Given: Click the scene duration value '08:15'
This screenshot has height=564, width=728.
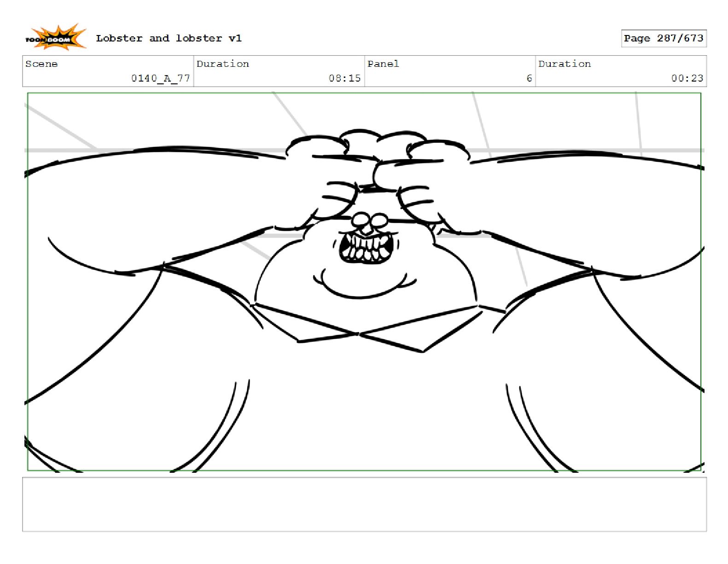Looking at the screenshot, I should [x=345, y=78].
